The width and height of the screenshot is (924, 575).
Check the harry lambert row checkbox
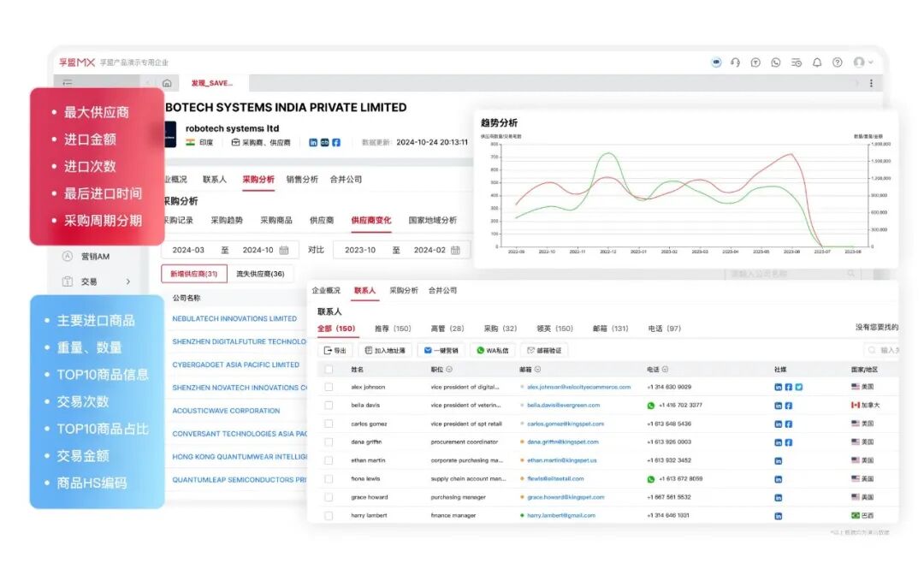pyautogui.click(x=329, y=515)
